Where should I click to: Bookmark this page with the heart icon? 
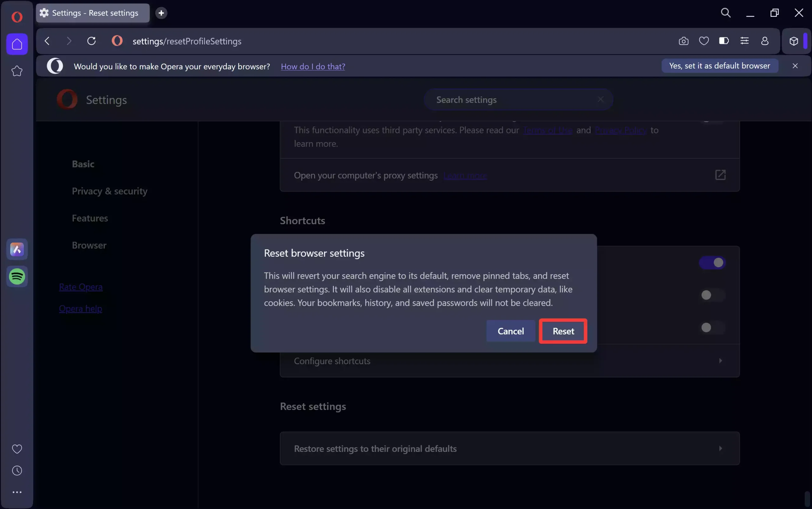point(704,41)
